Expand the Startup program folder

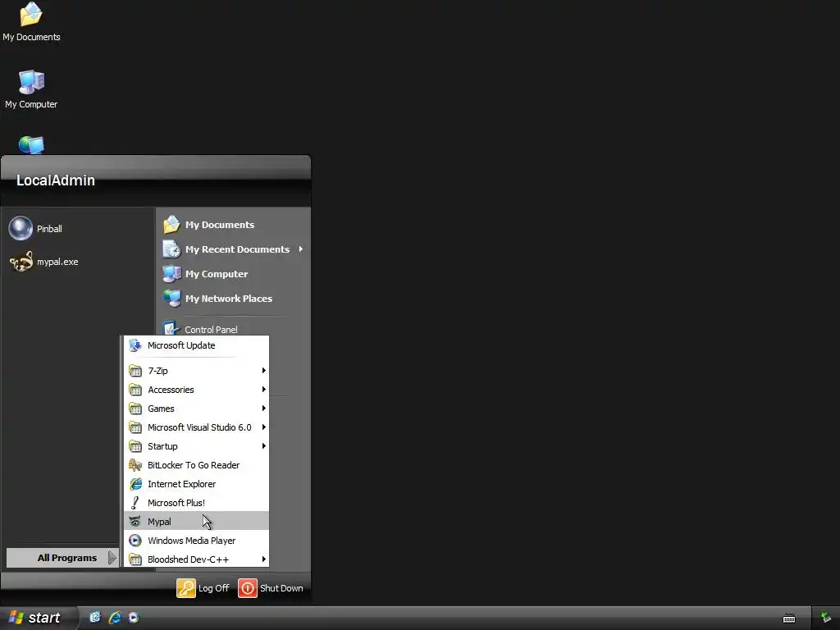click(196, 446)
